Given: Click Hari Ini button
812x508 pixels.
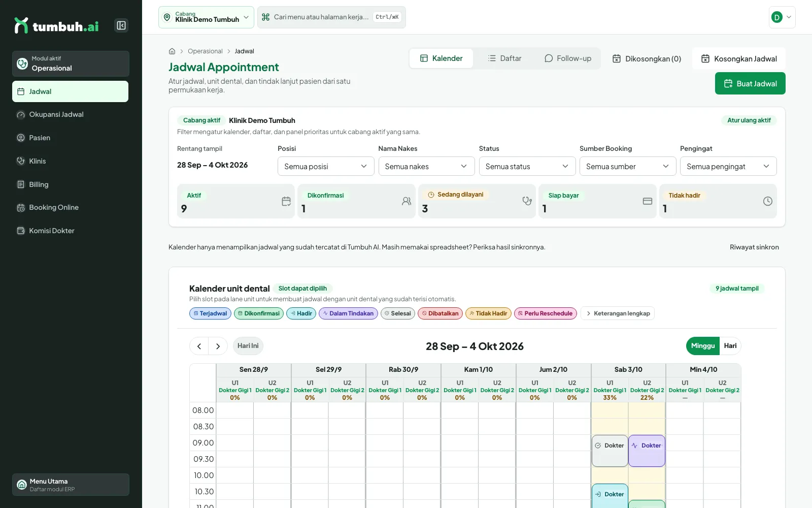Looking at the screenshot, I should click(248, 346).
